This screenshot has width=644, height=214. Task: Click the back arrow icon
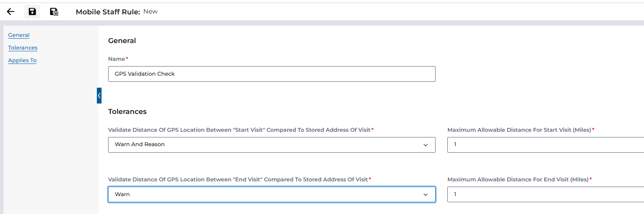11,12
